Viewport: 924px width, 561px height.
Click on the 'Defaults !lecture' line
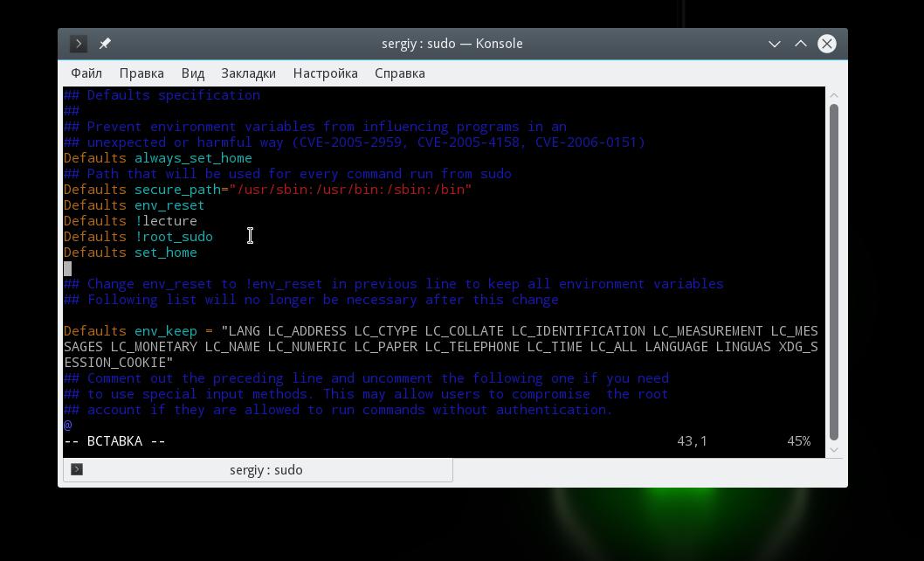click(130, 221)
